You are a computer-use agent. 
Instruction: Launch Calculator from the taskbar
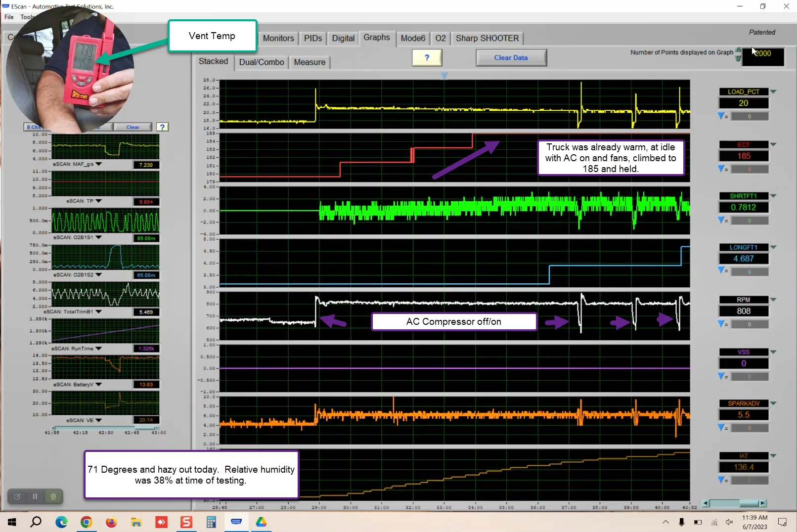click(211, 522)
